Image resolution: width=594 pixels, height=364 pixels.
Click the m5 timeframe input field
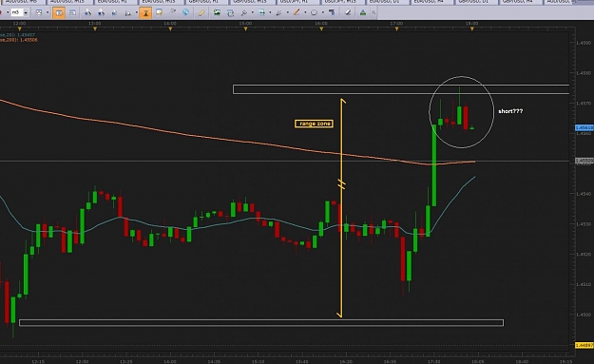point(17,12)
